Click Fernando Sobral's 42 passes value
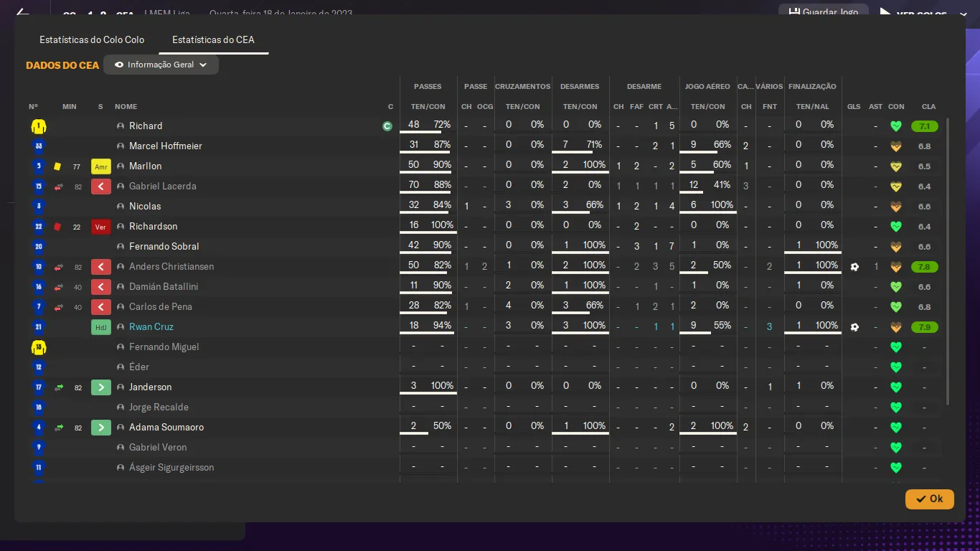Screen dimensions: 980x551 pyautogui.click(x=413, y=245)
